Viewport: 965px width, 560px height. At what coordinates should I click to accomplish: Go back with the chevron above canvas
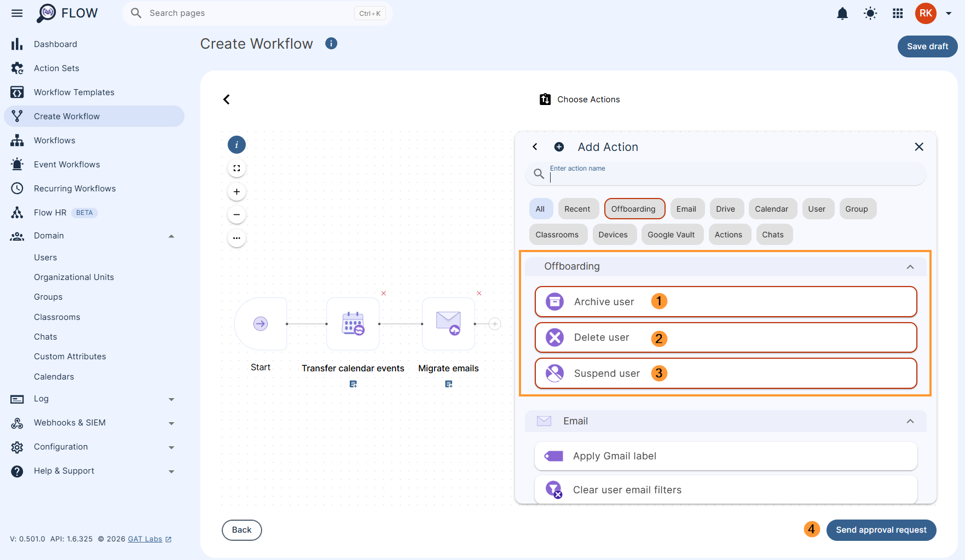click(x=227, y=99)
